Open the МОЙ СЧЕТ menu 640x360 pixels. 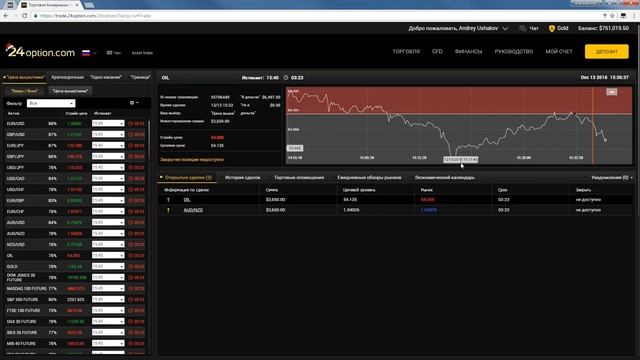point(559,52)
